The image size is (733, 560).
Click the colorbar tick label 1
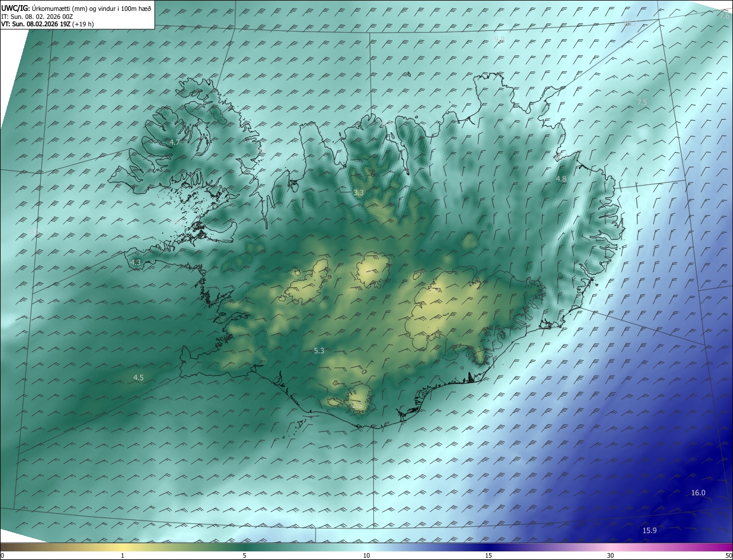pos(123,556)
